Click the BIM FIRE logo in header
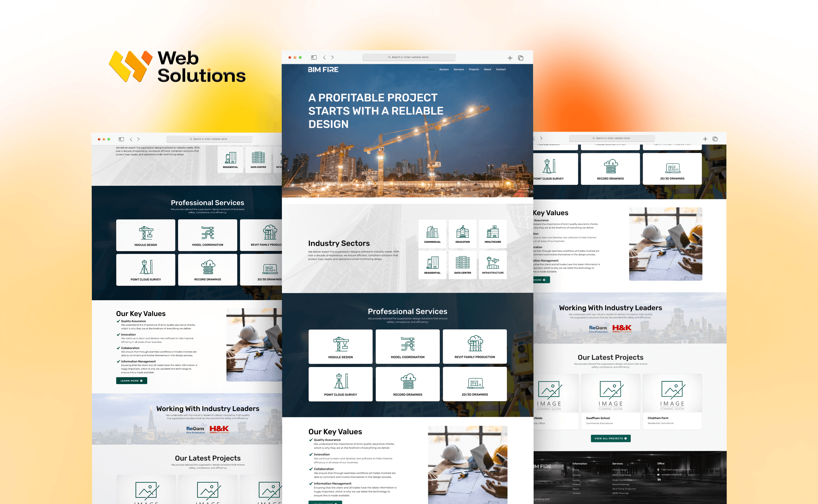Image resolution: width=818 pixels, height=504 pixels. pyautogui.click(x=323, y=69)
